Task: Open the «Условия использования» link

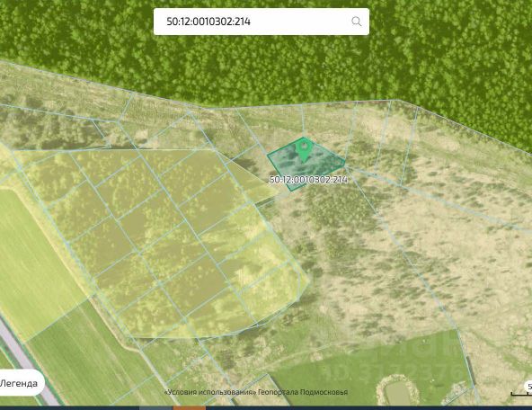Action: (210, 392)
